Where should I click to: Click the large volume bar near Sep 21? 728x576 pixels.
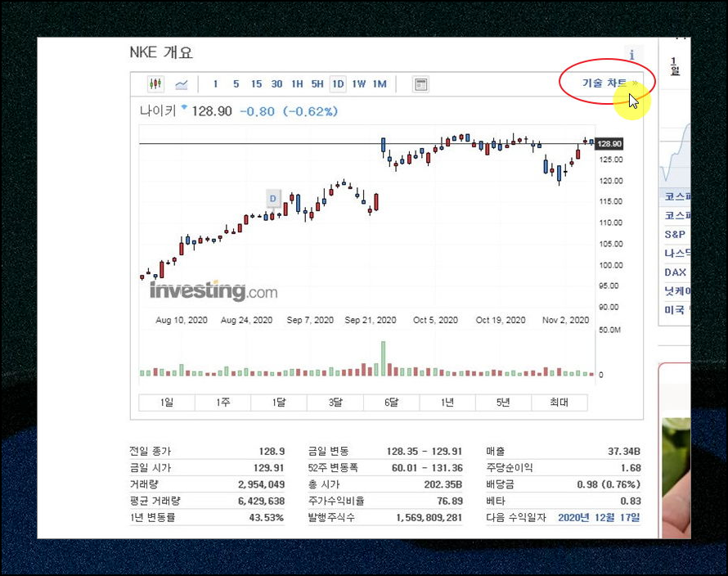(384, 358)
